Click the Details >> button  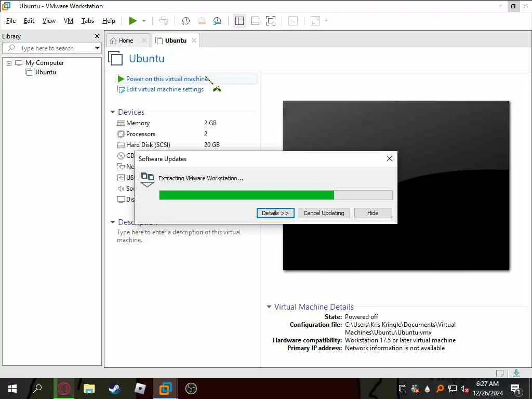pos(275,212)
